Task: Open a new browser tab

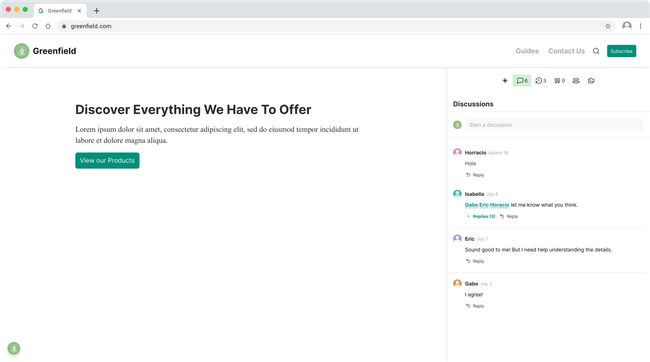Action: pos(97,11)
